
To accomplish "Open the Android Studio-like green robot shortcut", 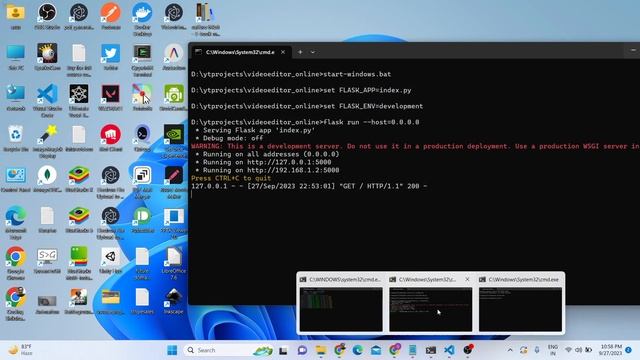I will pyautogui.click(x=174, y=98).
